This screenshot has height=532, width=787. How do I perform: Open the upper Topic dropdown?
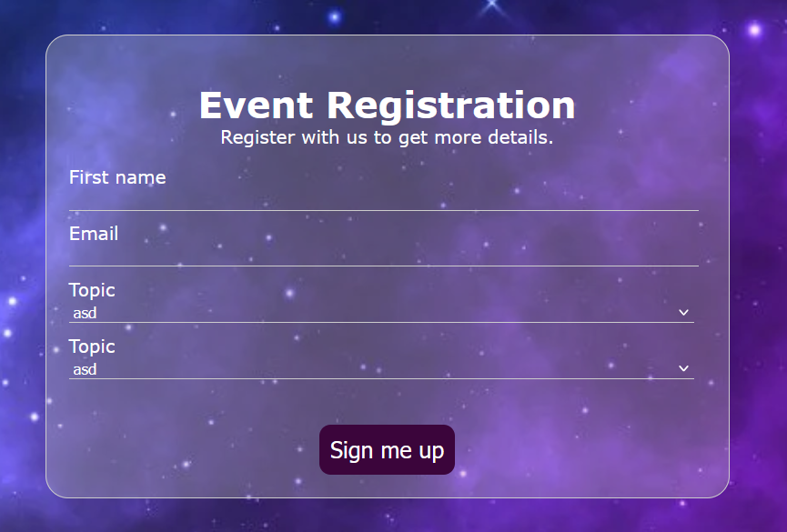pos(381,313)
